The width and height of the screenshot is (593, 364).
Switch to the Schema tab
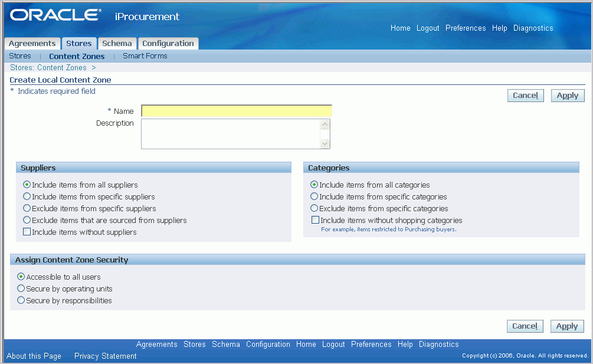pyautogui.click(x=117, y=44)
